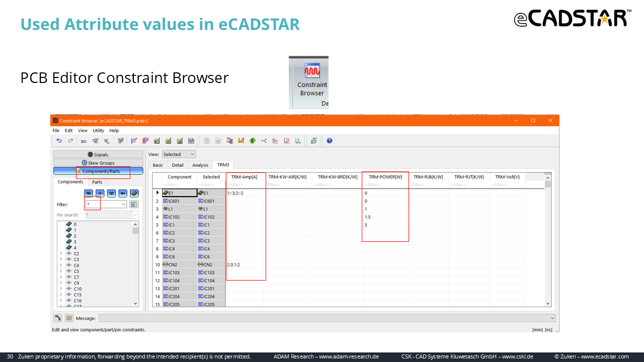Open the View Selected dropdown
644x362 pixels.
(x=179, y=154)
